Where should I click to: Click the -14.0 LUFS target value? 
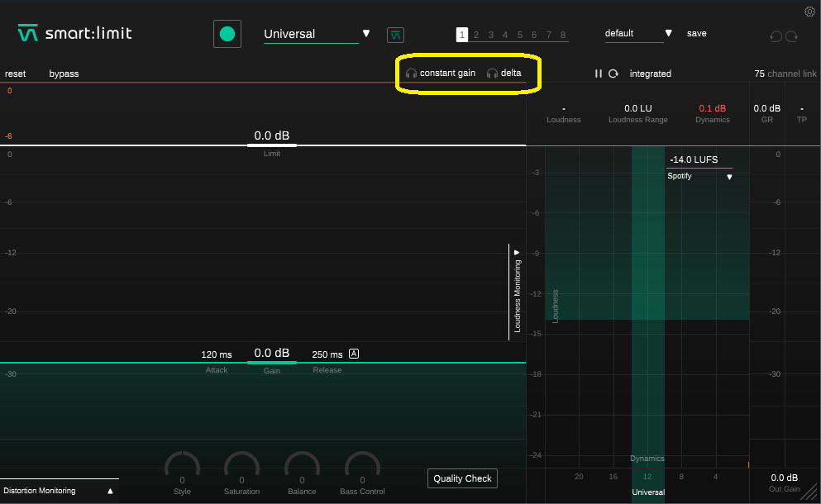(x=694, y=159)
